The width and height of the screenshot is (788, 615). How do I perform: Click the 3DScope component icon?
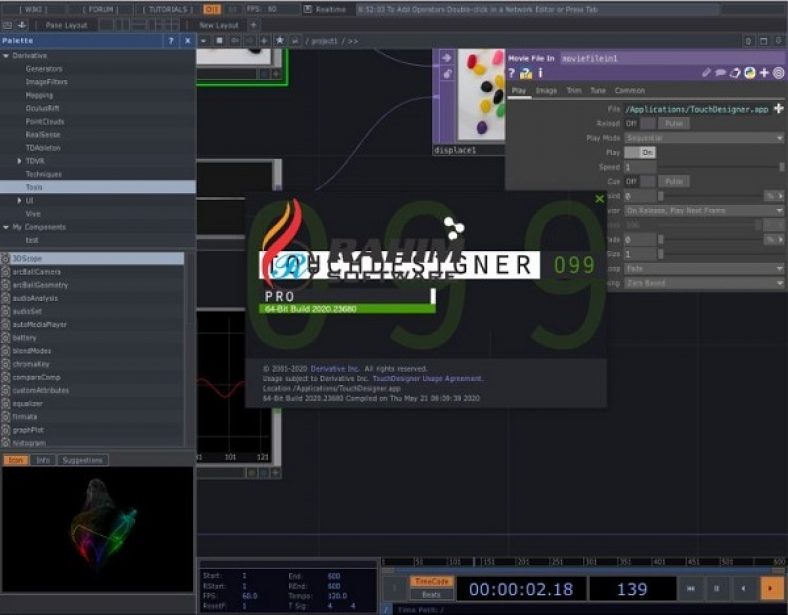click(x=6, y=258)
